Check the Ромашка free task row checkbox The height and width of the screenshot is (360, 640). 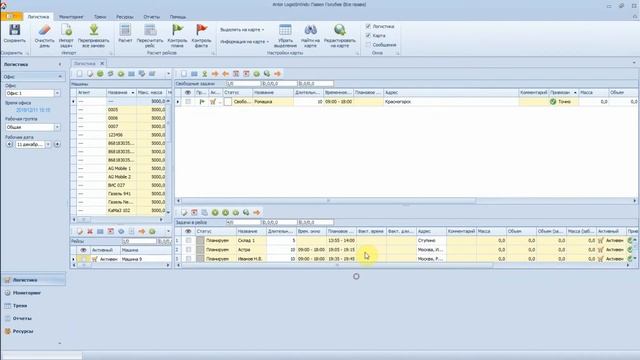[188, 102]
